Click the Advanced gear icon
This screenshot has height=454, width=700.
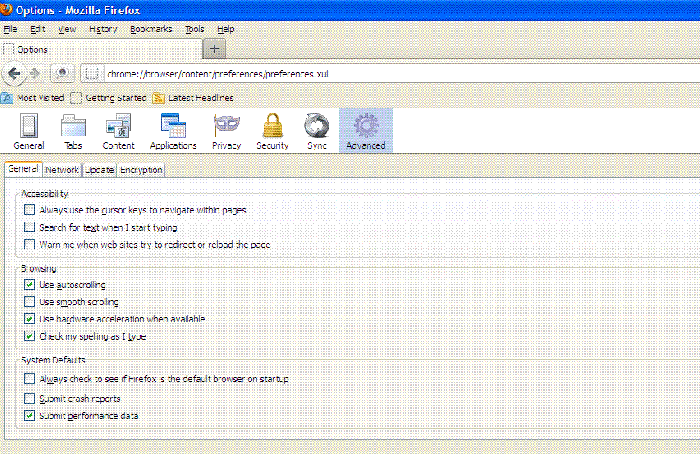[x=365, y=130]
